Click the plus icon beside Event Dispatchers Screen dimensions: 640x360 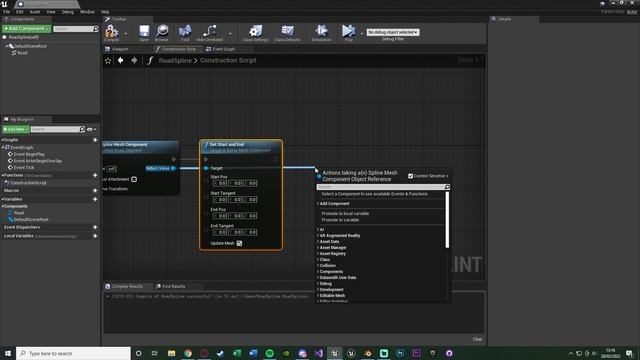[x=95, y=227]
